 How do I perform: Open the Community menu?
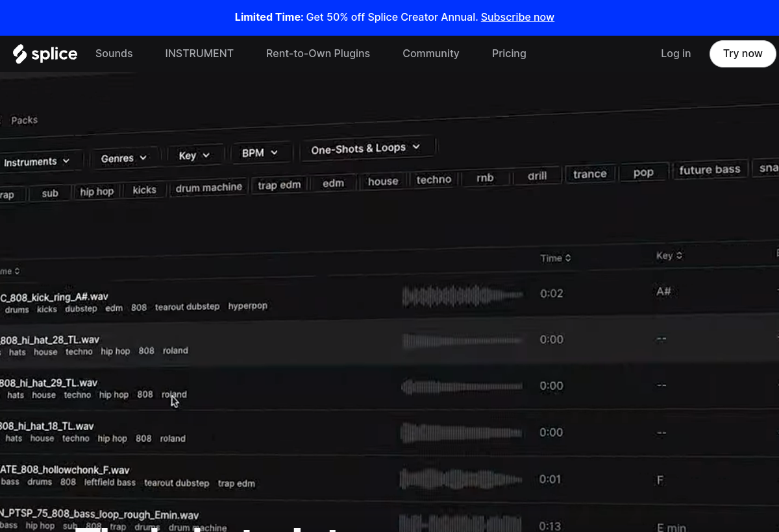pyautogui.click(x=431, y=54)
